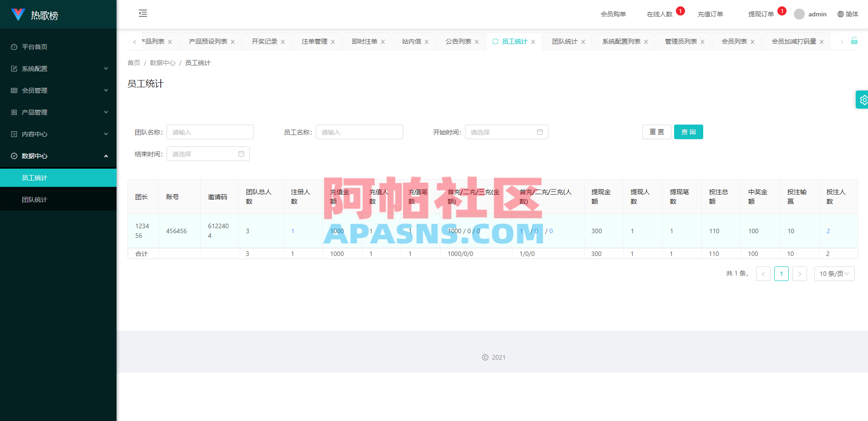Close the 管理员列表 tab
Image resolution: width=868 pixels, height=421 pixels.
[x=702, y=42]
